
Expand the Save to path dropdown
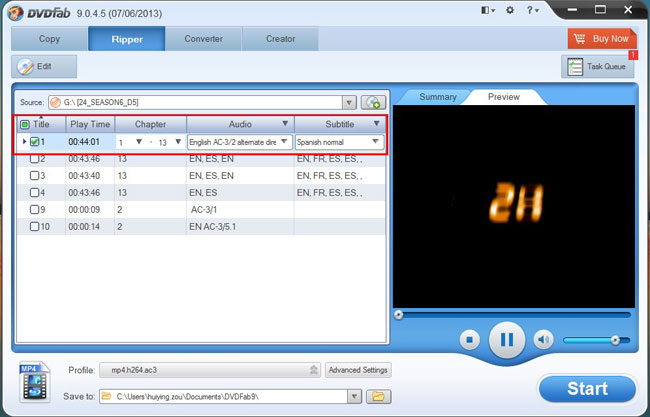[x=354, y=397]
